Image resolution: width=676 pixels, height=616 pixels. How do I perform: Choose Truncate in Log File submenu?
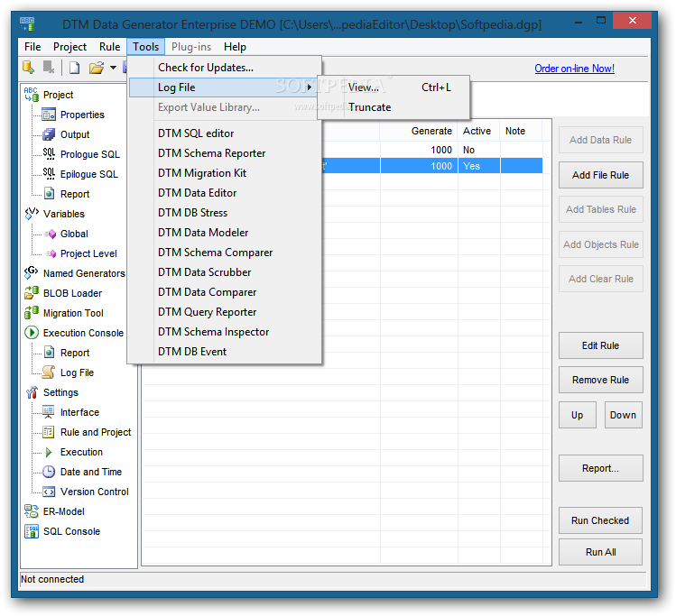[x=394, y=107]
